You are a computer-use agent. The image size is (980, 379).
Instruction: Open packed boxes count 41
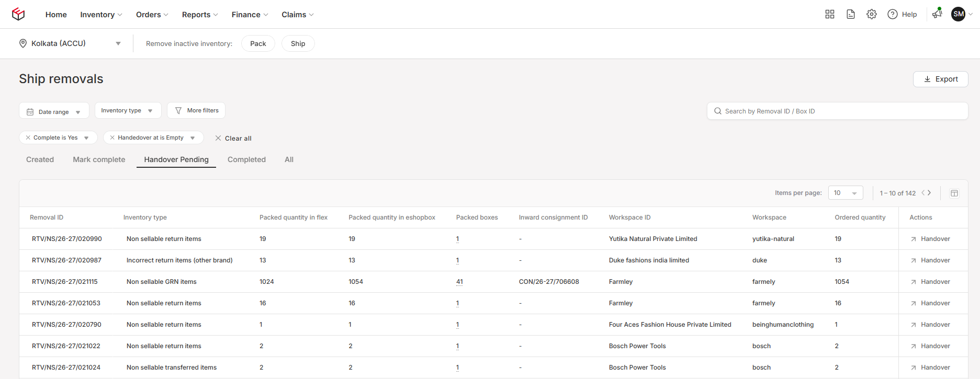coord(459,282)
